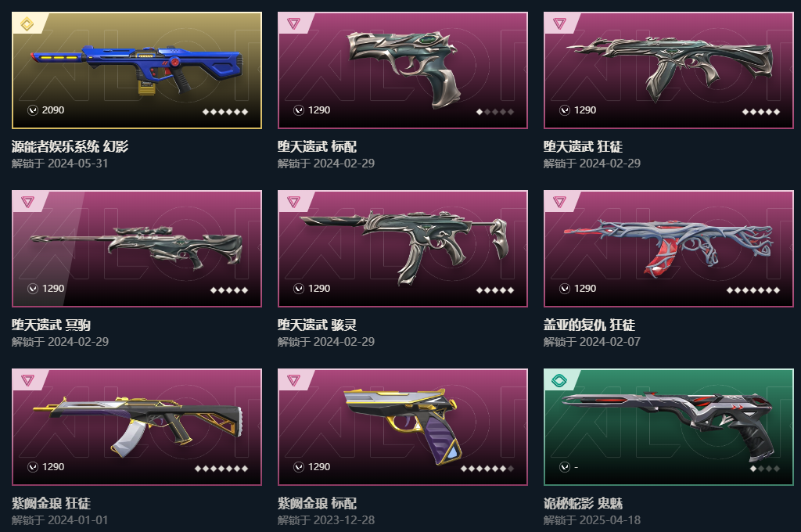The width and height of the screenshot is (801, 532).
Task: Click the pink tier icon on 堕天遗武 狂徒 card
Action: (x=559, y=23)
